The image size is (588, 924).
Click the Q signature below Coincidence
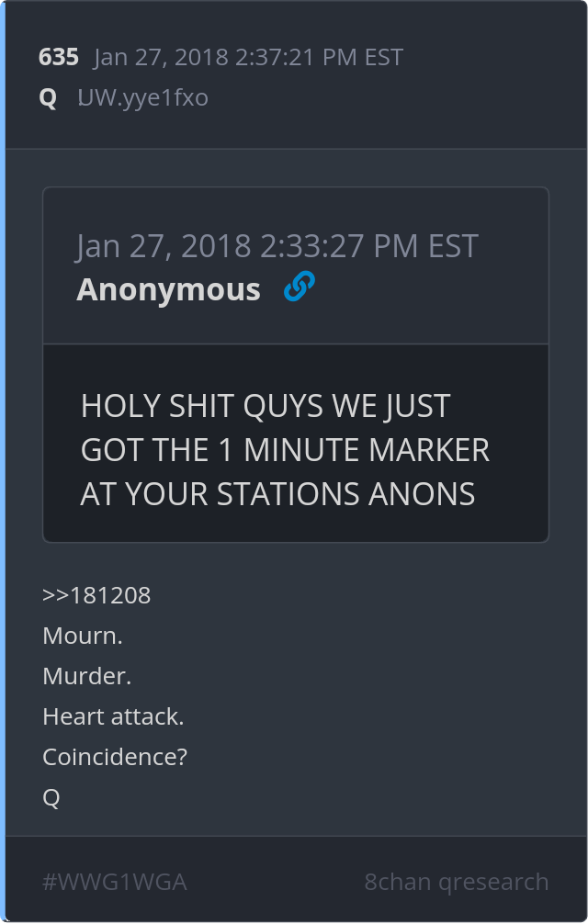[51, 797]
